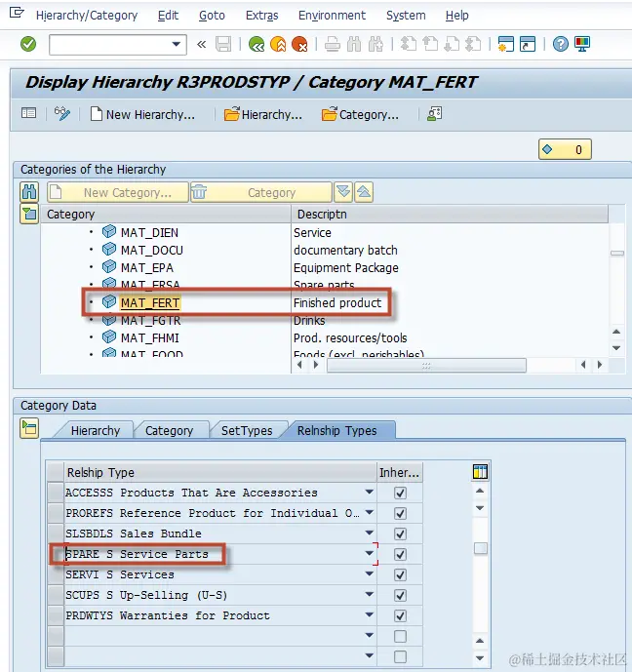
Task: Click the Create New Session icon
Action: click(x=505, y=44)
